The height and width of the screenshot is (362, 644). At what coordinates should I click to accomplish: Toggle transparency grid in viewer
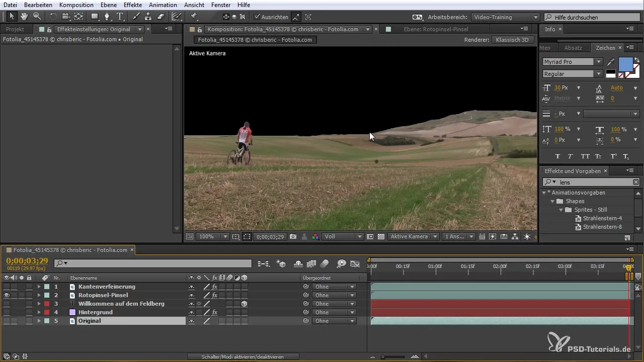pyautogui.click(x=381, y=236)
